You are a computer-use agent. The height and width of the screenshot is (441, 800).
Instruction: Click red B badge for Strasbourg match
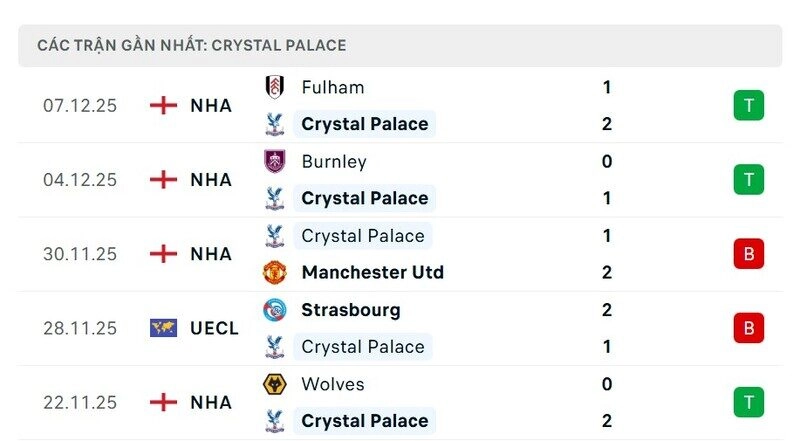[x=748, y=328]
